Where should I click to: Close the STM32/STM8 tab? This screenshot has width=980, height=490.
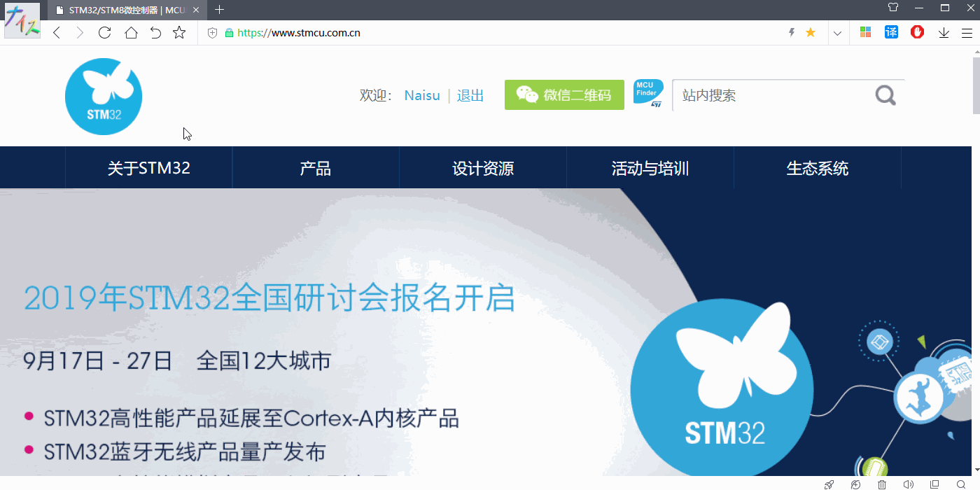click(197, 10)
